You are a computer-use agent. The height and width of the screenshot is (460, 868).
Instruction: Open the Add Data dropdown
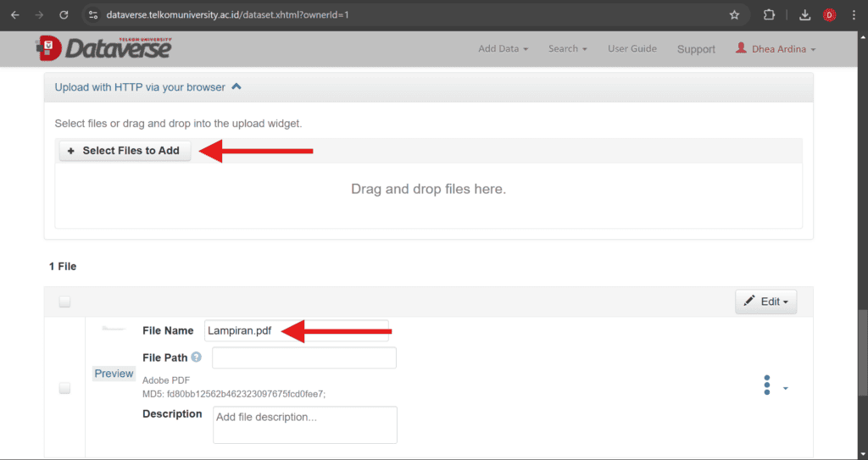(504, 49)
